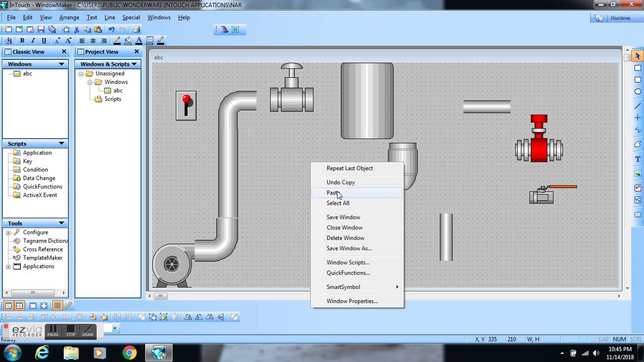Toggle the Project View pane button
This screenshot has width=644, height=362.
(19, 306)
